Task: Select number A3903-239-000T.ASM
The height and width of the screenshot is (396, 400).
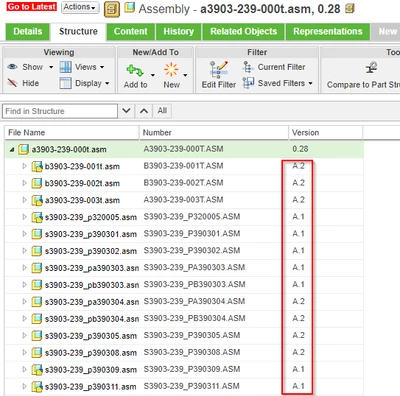Action: click(183, 149)
